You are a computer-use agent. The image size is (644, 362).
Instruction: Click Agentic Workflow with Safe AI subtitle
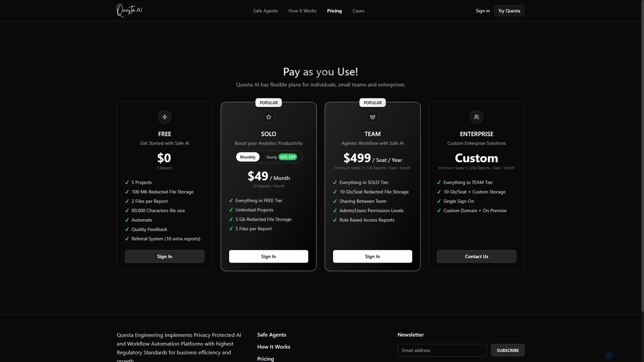pos(372,143)
